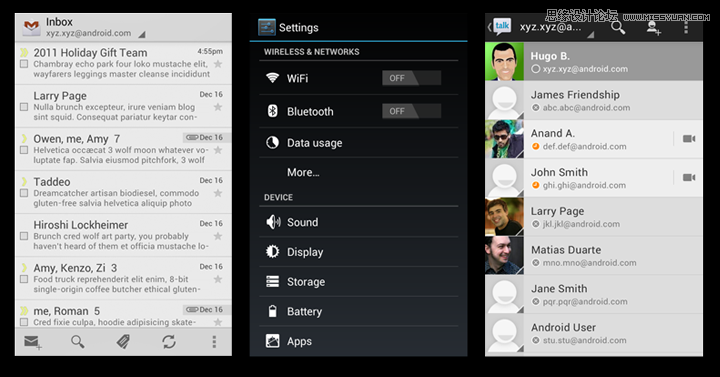
Task: Open chat with Larry Page in Talk
Action: [594, 217]
